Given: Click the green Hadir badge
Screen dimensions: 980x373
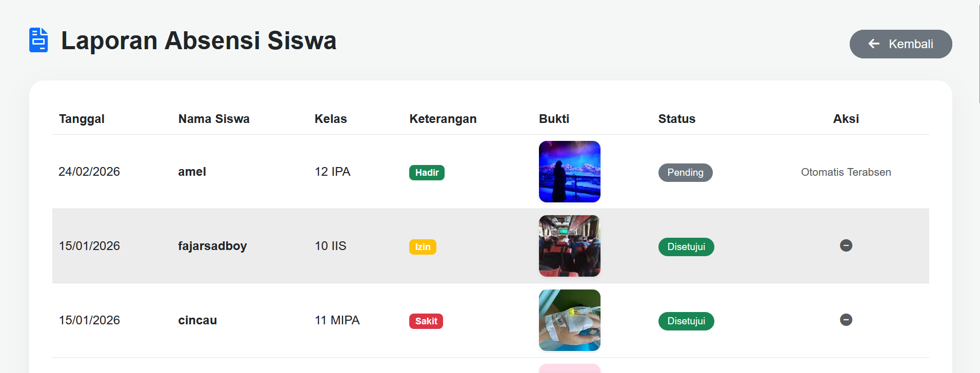Looking at the screenshot, I should coord(427,173).
